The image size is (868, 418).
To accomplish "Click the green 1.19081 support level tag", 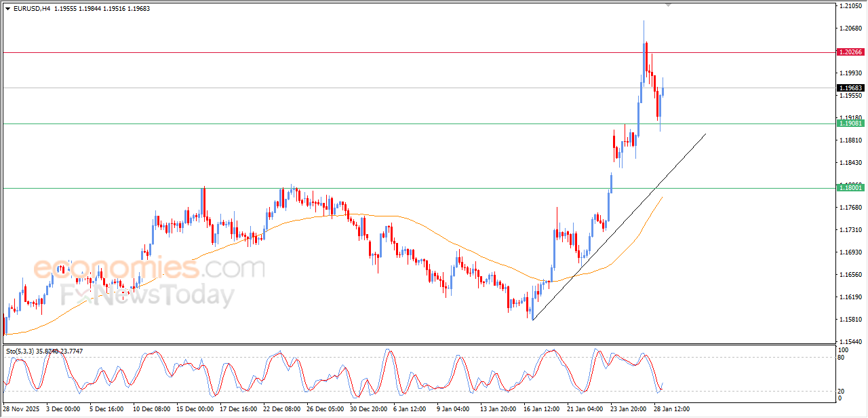I will [851, 125].
